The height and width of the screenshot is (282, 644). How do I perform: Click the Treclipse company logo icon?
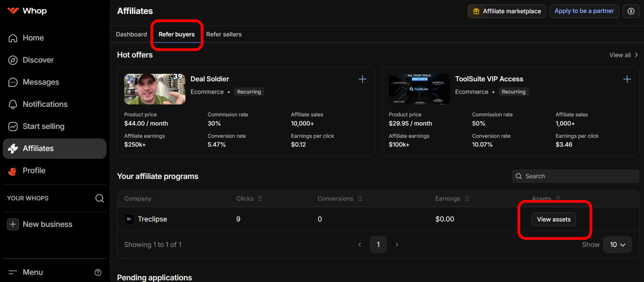pyautogui.click(x=129, y=219)
